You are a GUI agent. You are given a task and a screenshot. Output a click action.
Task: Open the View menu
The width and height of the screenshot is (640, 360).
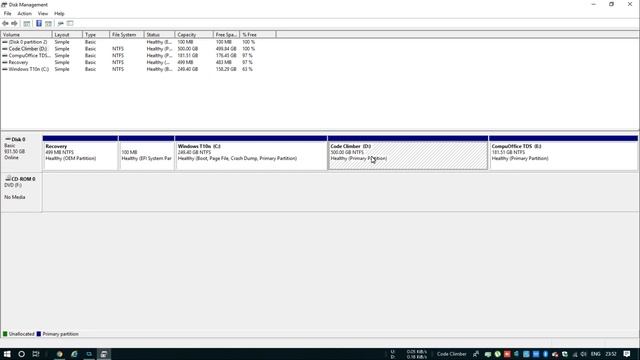click(43, 13)
